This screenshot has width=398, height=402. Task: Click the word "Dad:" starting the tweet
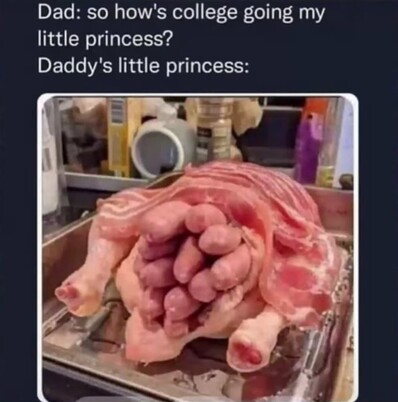click(x=59, y=13)
